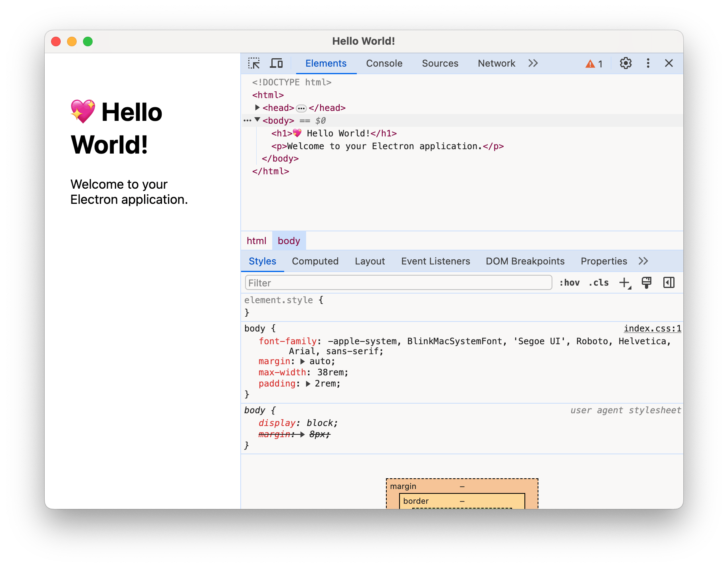Add a new style rule with plus icon
728x568 pixels.
pyautogui.click(x=624, y=282)
